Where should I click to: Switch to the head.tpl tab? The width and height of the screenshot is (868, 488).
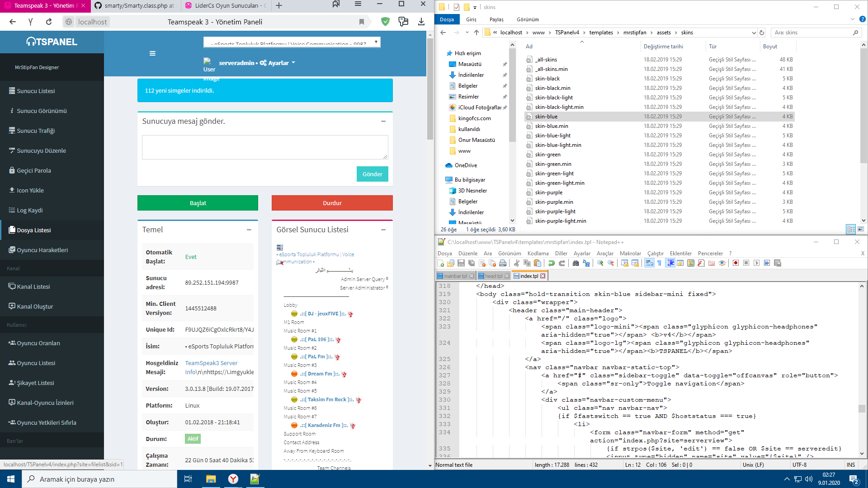click(493, 276)
